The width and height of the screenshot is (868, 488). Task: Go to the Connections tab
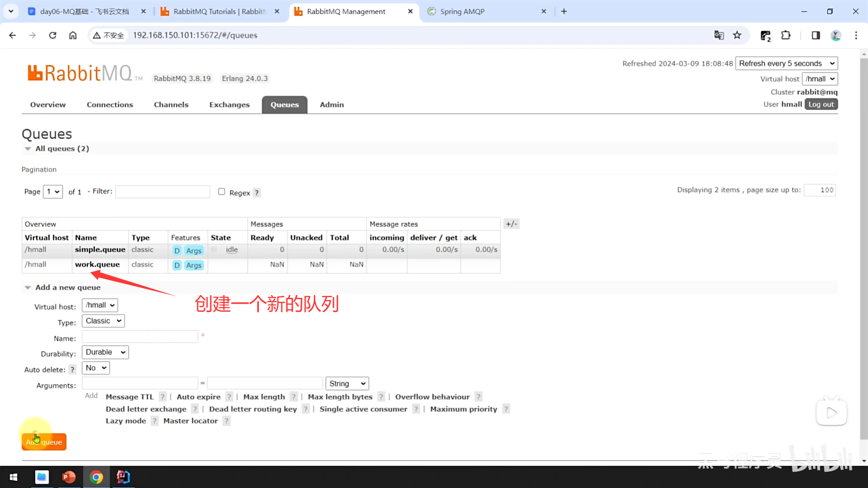pos(110,104)
